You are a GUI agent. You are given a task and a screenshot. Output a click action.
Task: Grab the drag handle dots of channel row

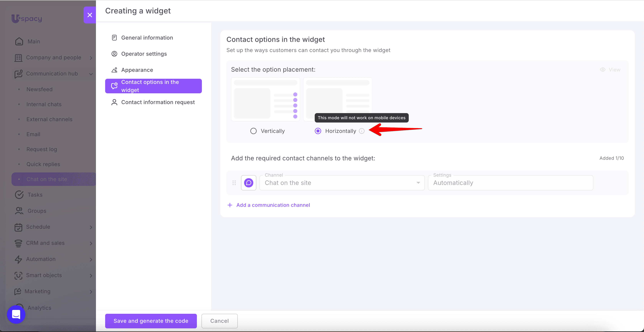(x=234, y=183)
